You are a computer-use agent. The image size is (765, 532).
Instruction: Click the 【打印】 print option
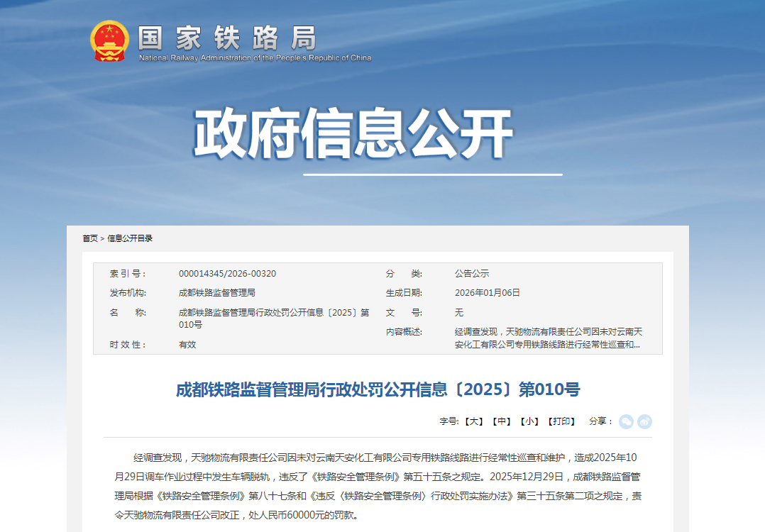tap(560, 421)
